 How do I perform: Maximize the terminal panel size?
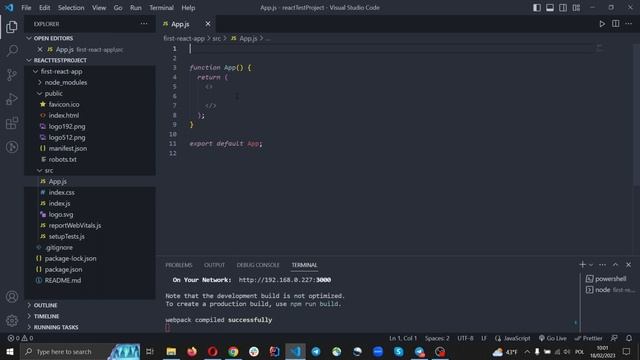(616, 265)
